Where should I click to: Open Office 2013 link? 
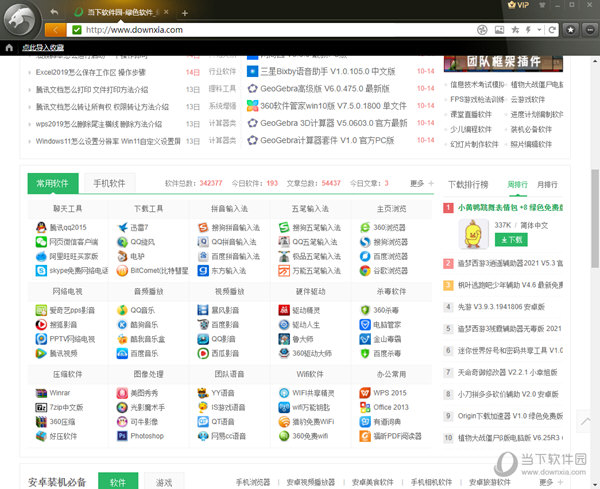pyautogui.click(x=391, y=407)
